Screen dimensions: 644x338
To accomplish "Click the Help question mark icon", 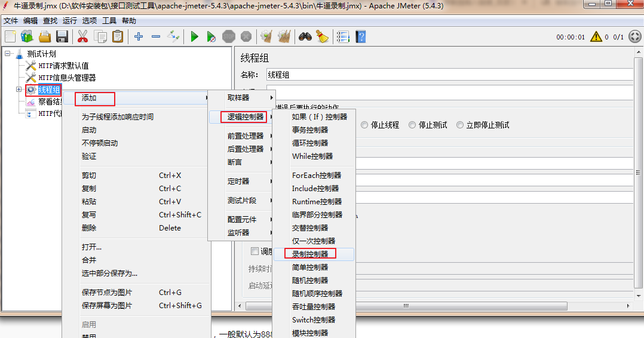I will [x=361, y=37].
